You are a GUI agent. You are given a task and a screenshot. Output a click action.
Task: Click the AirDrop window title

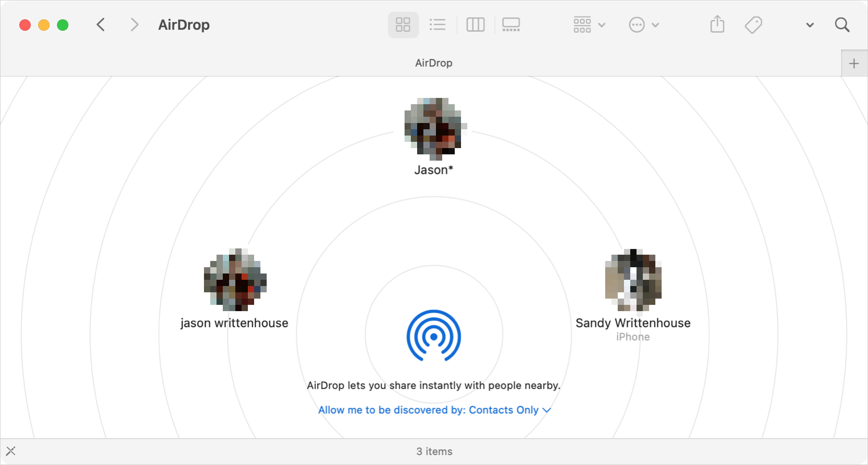coord(184,25)
